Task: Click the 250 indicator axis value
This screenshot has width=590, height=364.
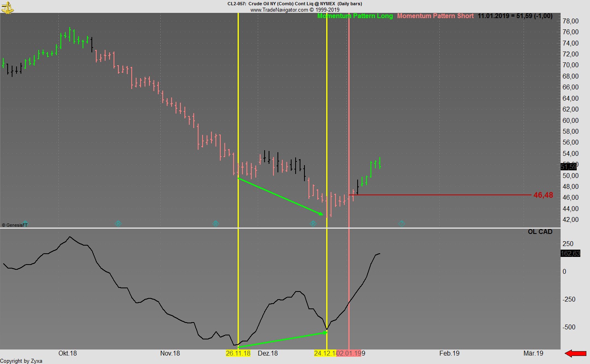Action: 568,244
